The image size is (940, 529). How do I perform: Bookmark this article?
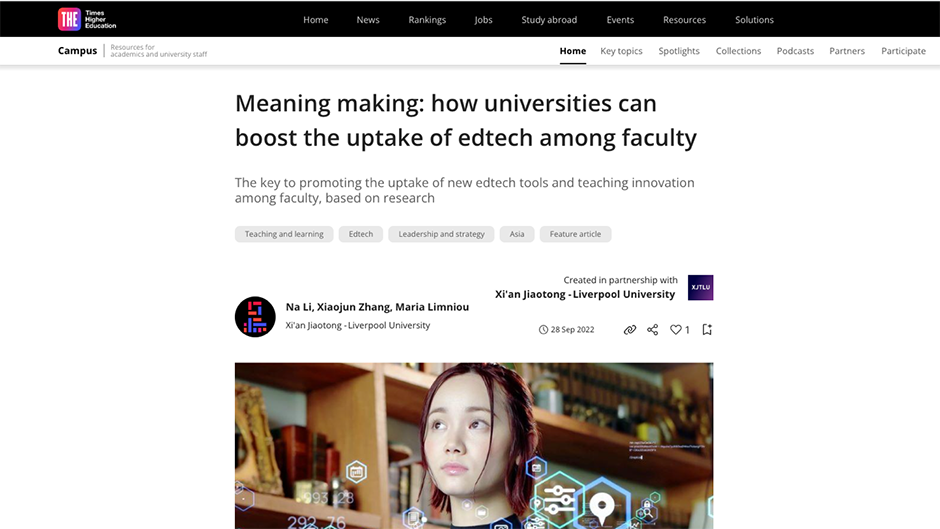707,329
